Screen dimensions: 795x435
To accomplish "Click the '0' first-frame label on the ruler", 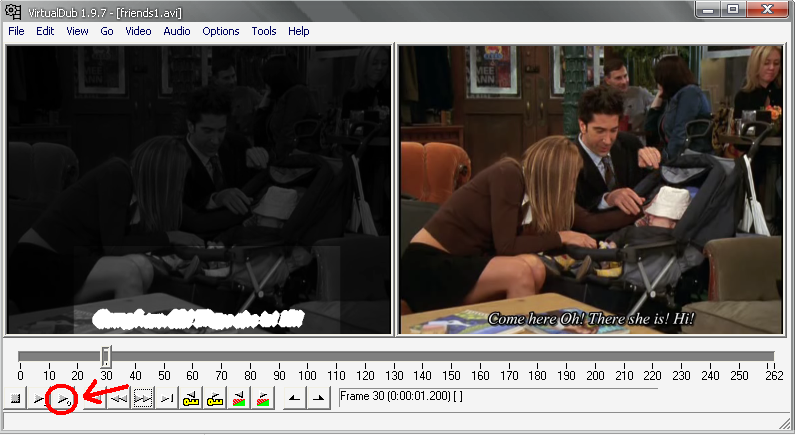I will pyautogui.click(x=20, y=376).
